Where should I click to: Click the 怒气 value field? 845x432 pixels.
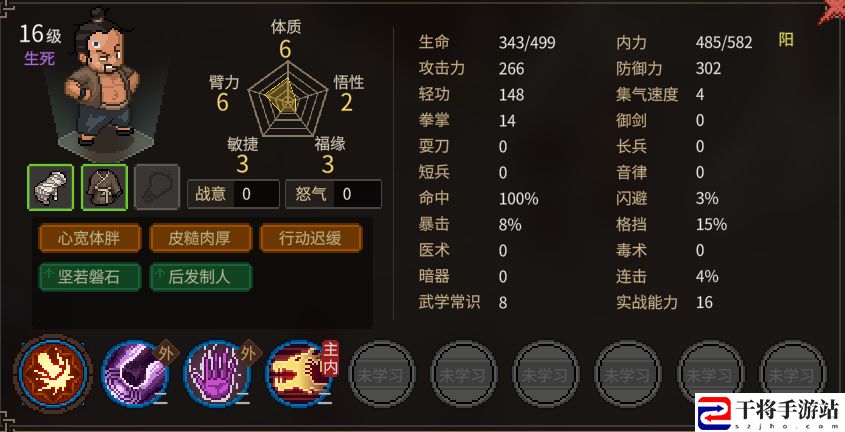click(334, 194)
